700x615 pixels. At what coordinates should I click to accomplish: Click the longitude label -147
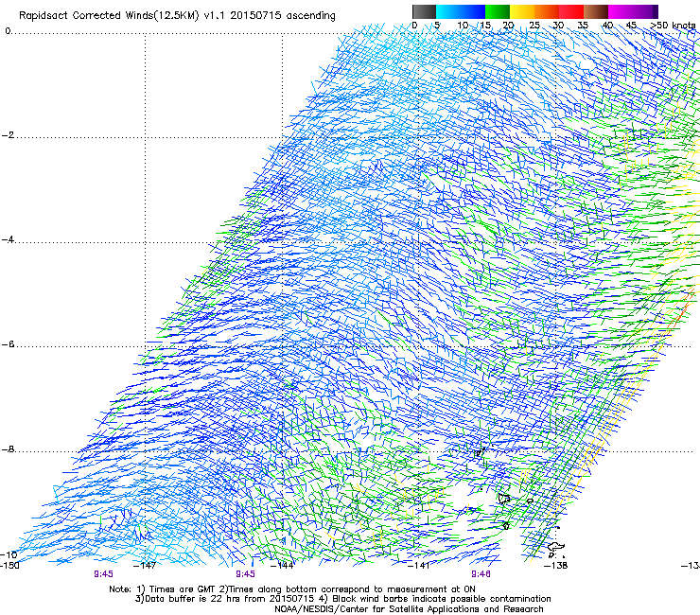tap(145, 566)
